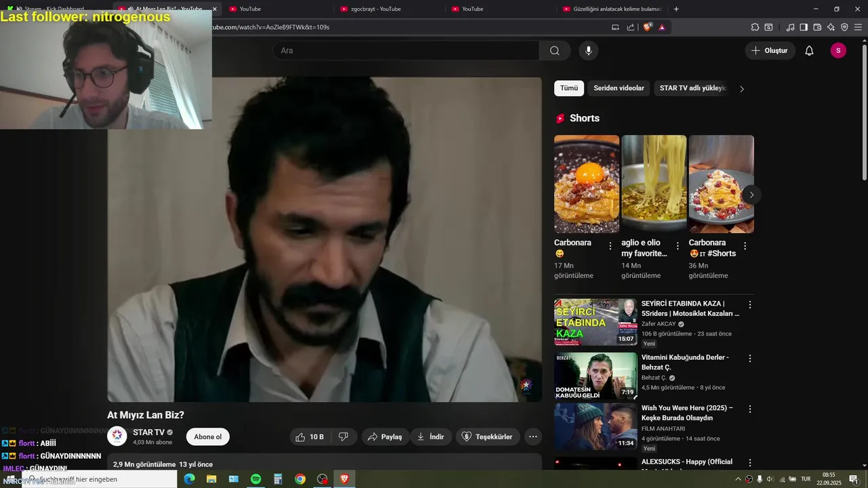Open more actions under the video
868x488 pixels.
533,437
